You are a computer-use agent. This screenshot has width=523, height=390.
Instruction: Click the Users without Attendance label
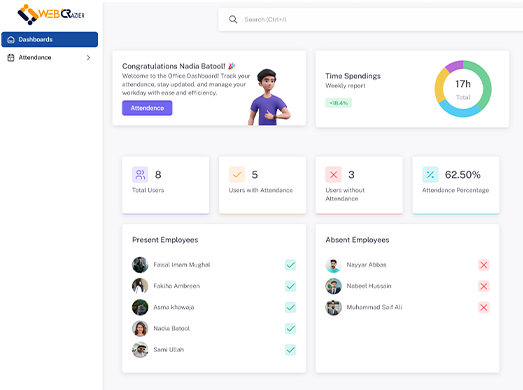(345, 194)
